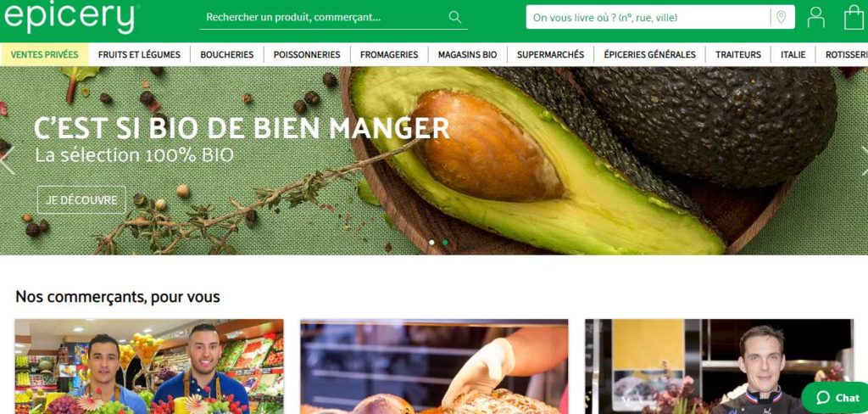Open the Magasins Bio category
The width and height of the screenshot is (868, 414).
(467, 55)
